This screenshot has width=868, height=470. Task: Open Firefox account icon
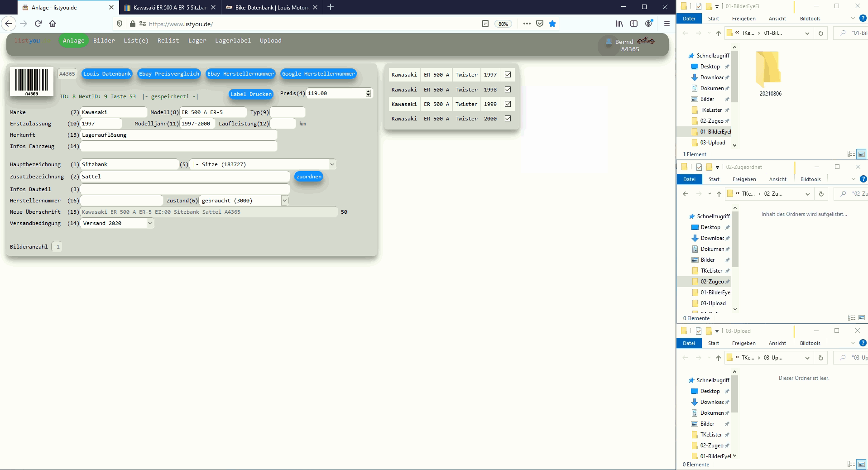649,24
